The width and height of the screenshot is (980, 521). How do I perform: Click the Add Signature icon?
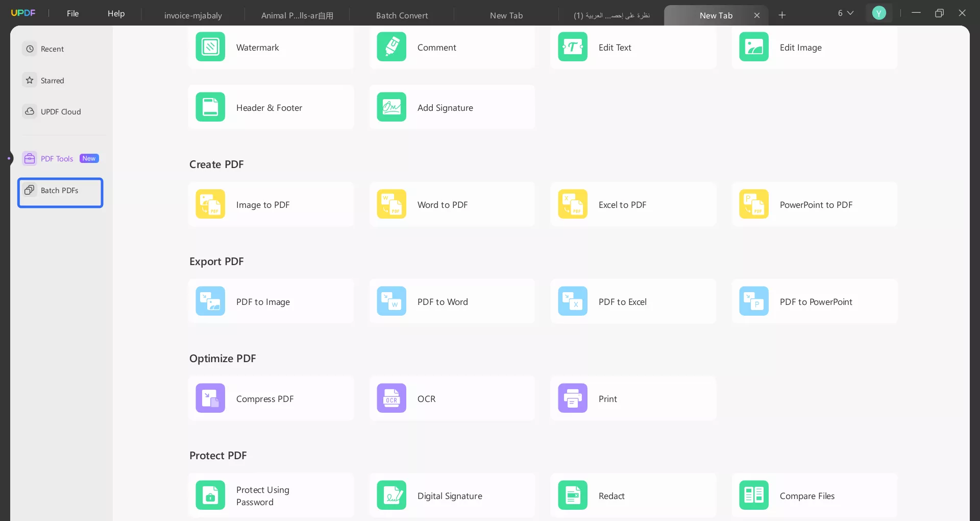point(391,107)
